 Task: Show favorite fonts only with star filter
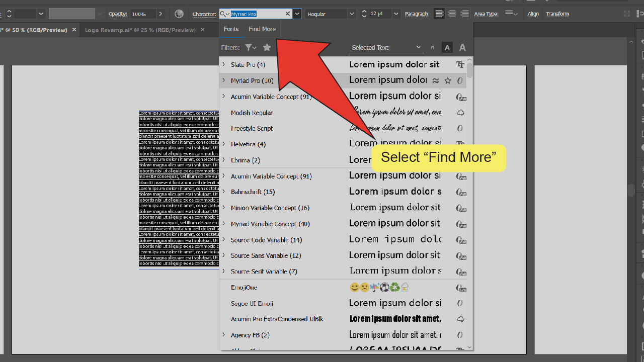click(x=267, y=48)
